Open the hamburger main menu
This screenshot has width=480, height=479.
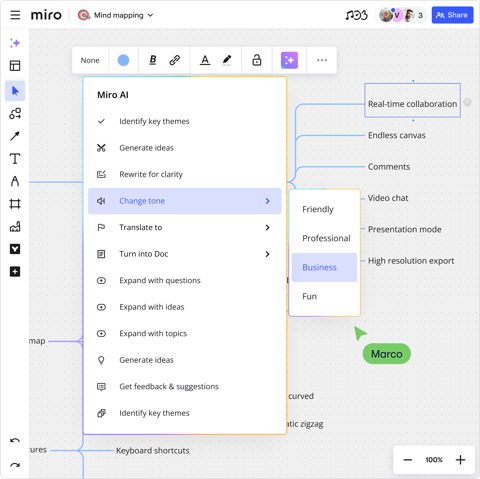point(15,15)
